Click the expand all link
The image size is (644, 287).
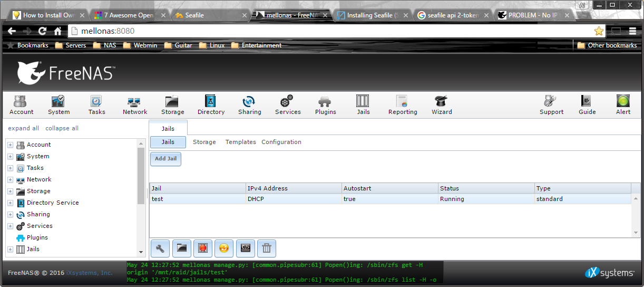(23, 128)
